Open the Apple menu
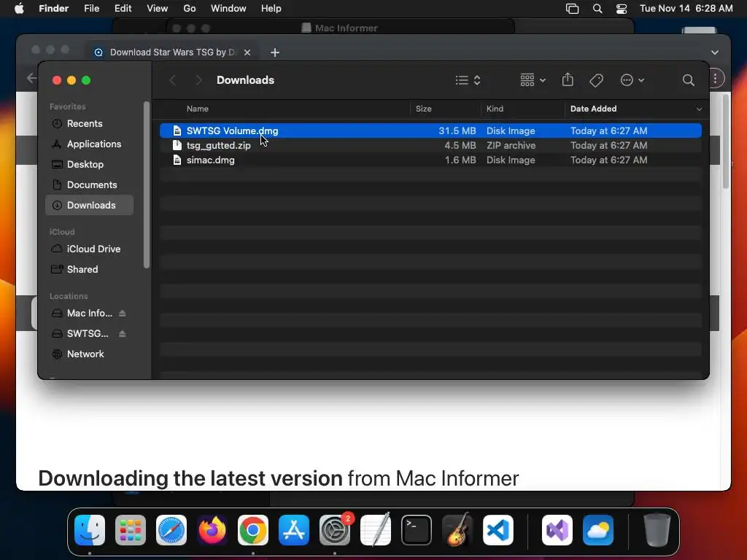 19,9
